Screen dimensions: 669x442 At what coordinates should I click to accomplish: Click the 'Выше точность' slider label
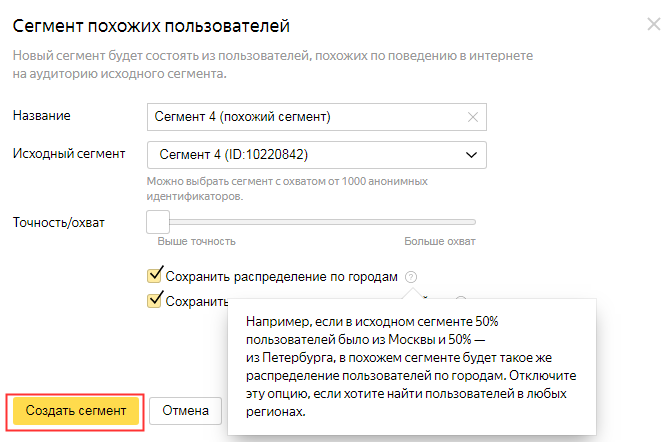pyautogui.click(x=197, y=241)
